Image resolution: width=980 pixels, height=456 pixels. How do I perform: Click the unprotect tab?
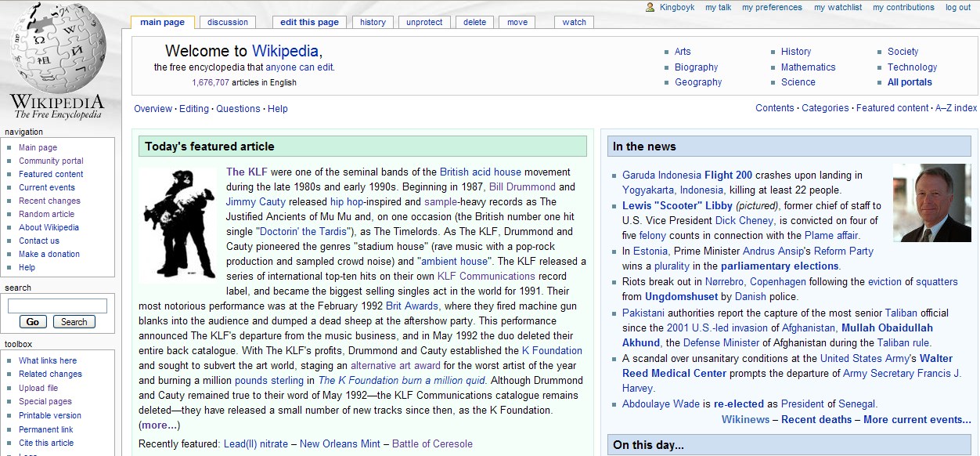424,22
